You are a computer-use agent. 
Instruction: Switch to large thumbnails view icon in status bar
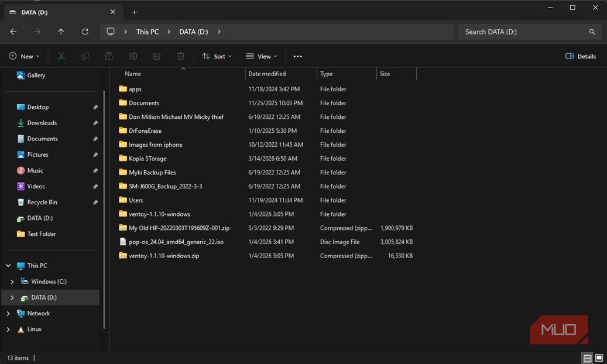tap(599, 358)
